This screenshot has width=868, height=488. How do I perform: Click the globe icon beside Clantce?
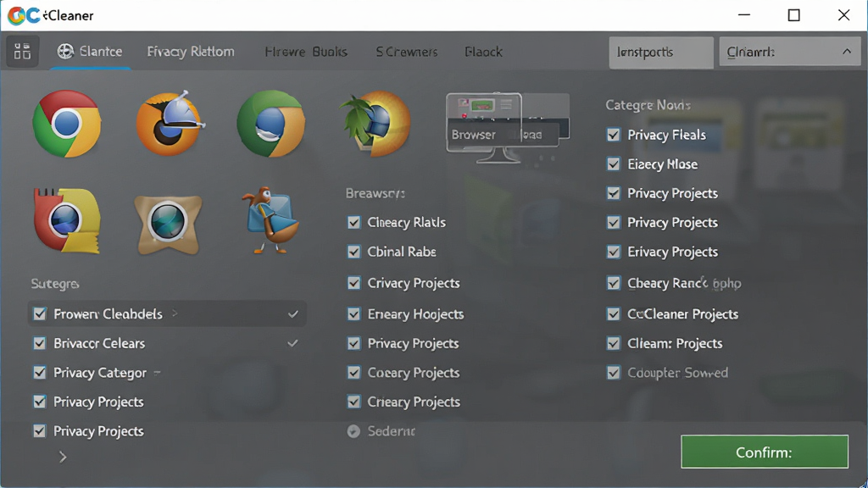point(65,52)
